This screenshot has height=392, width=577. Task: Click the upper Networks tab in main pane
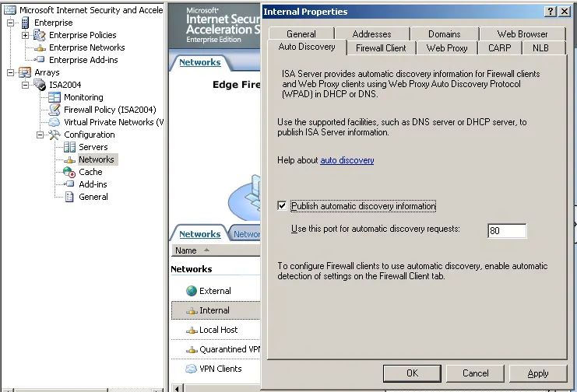coord(200,62)
